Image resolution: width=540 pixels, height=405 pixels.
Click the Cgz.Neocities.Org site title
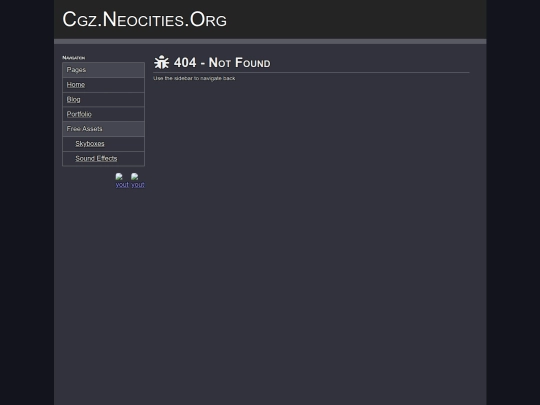click(x=145, y=20)
